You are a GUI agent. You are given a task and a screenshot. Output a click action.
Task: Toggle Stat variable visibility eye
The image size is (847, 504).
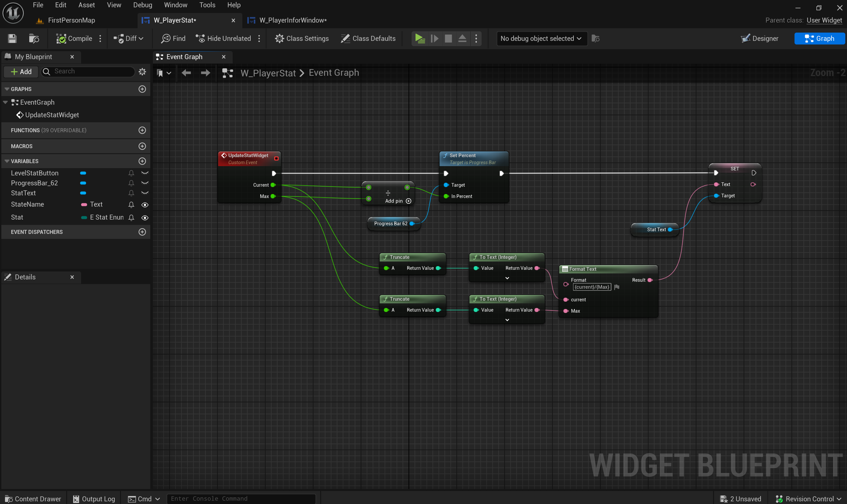145,218
